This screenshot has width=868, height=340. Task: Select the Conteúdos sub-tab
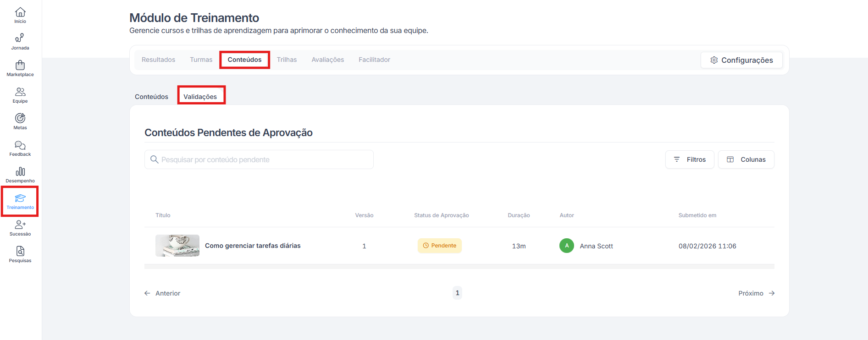point(151,97)
